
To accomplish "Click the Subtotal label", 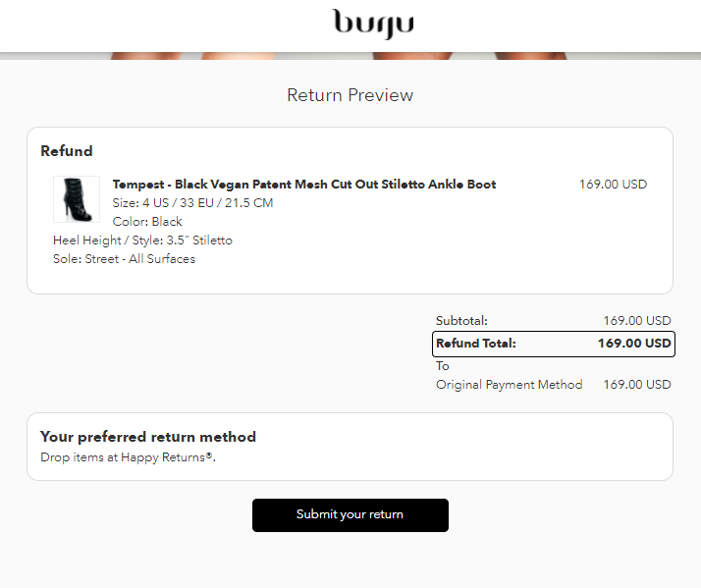I will (461, 321).
